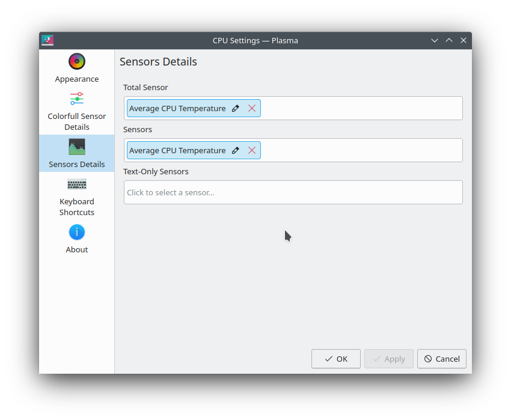Confirm the settings with OK

click(x=336, y=359)
